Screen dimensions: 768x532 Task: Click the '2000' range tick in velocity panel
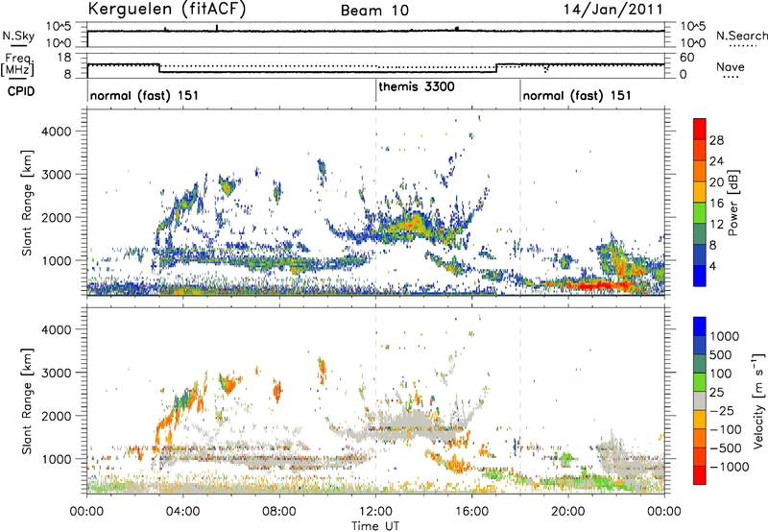pyautogui.click(x=56, y=416)
